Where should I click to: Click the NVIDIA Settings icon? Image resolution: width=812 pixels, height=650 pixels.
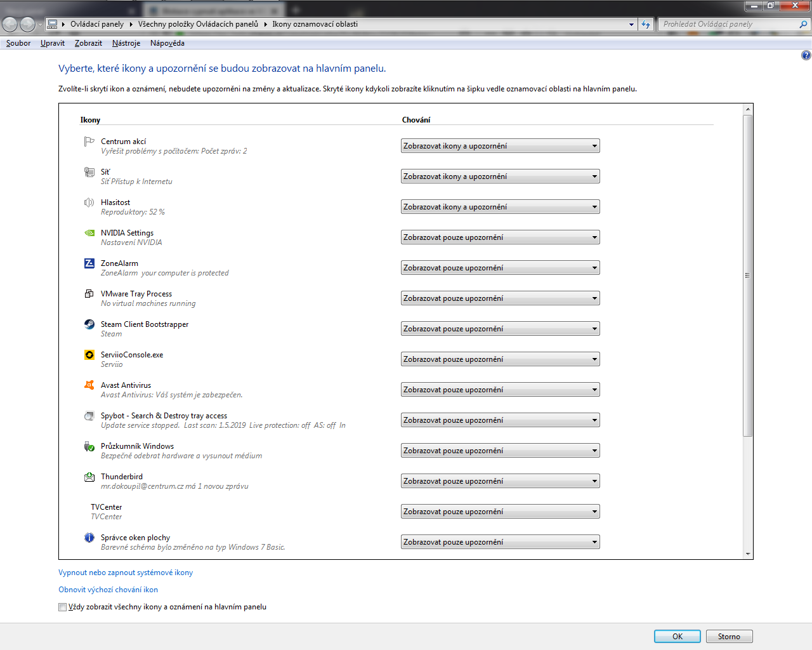point(89,233)
